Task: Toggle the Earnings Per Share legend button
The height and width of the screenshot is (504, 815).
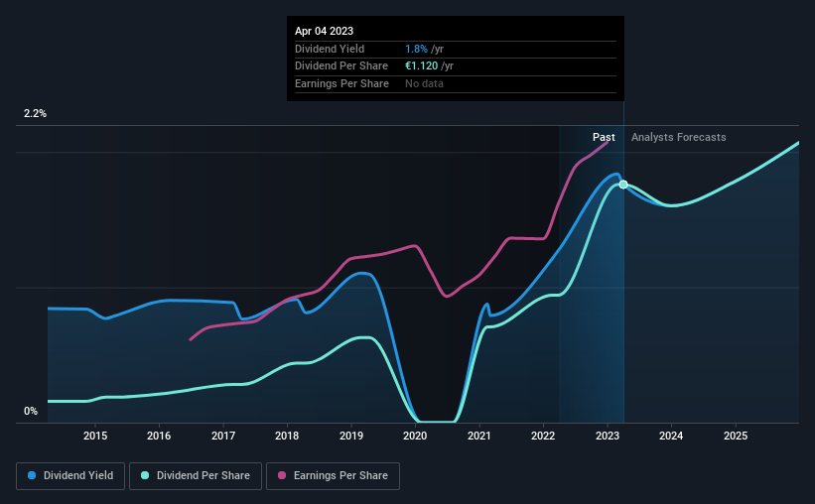Action: [x=333, y=476]
